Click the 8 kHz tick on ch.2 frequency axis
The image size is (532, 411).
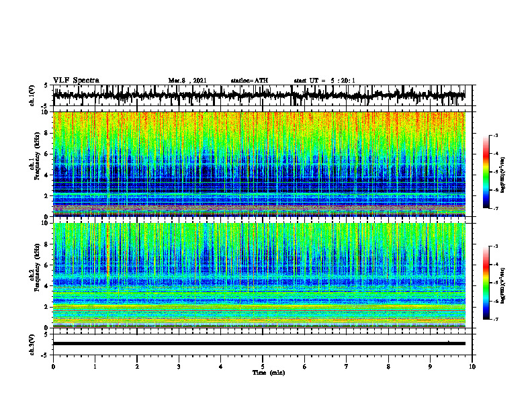[x=47, y=244]
